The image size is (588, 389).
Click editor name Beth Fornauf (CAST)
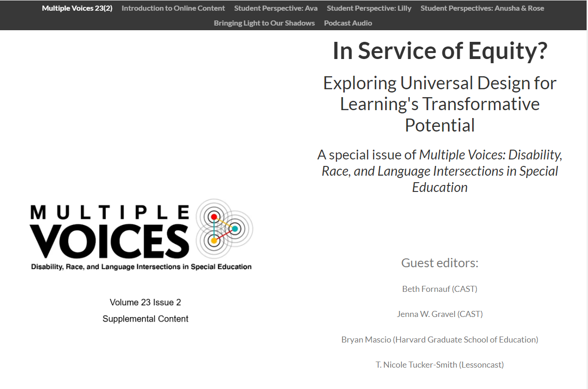(x=440, y=289)
